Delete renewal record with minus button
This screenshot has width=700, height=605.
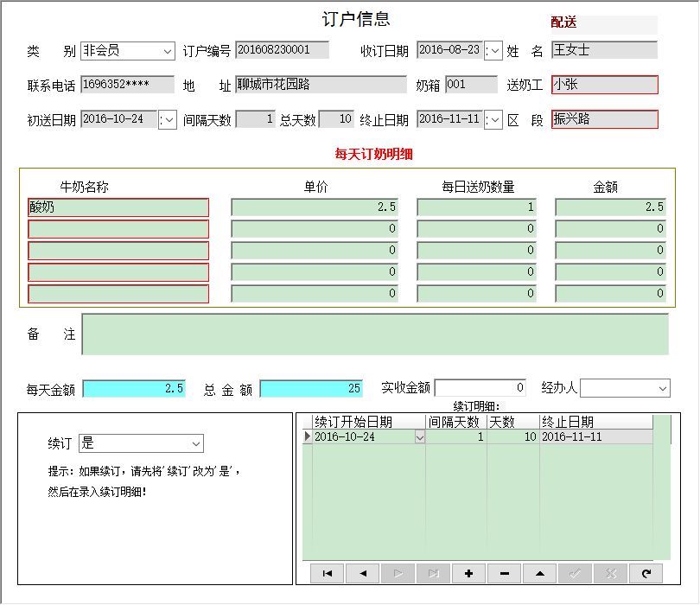[505, 573]
